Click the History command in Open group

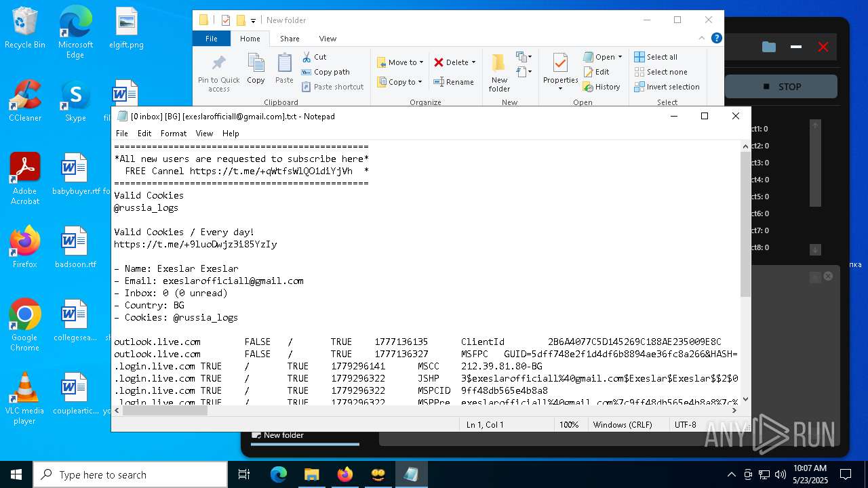click(601, 87)
